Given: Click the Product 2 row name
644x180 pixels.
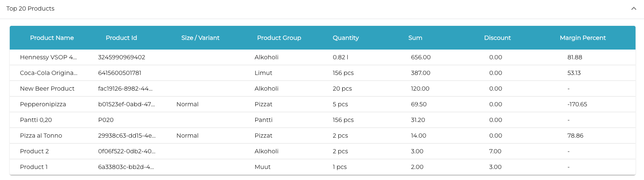Looking at the screenshot, I should (x=34, y=151).
